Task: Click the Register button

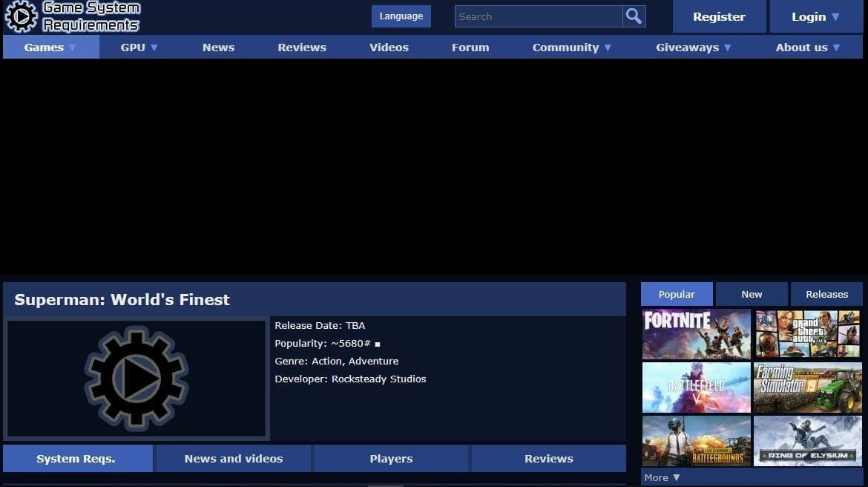Action: (x=719, y=17)
